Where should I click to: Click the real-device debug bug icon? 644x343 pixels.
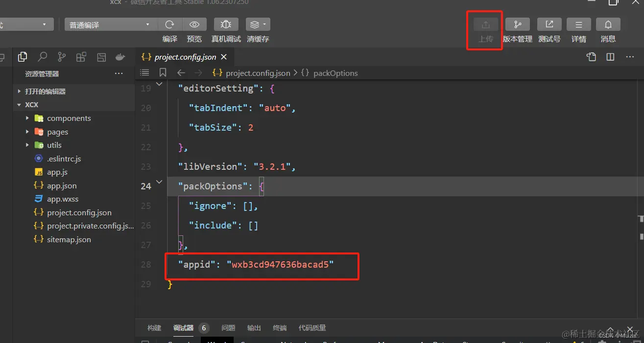[x=226, y=24]
